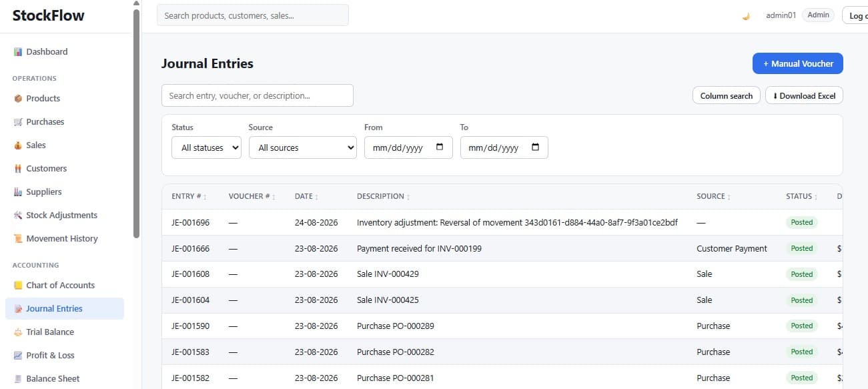The image size is (868, 389).
Task: Open the Status filter dropdown
Action: 207,147
